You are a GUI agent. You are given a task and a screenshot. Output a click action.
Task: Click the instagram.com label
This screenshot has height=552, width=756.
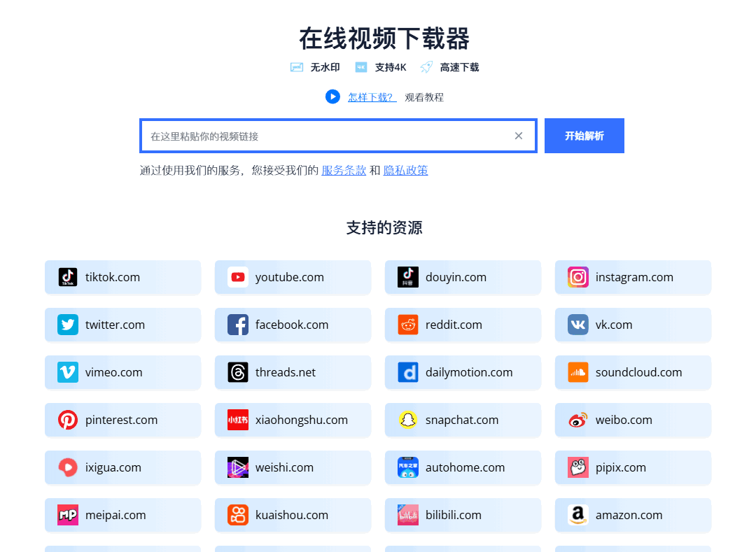tap(634, 278)
